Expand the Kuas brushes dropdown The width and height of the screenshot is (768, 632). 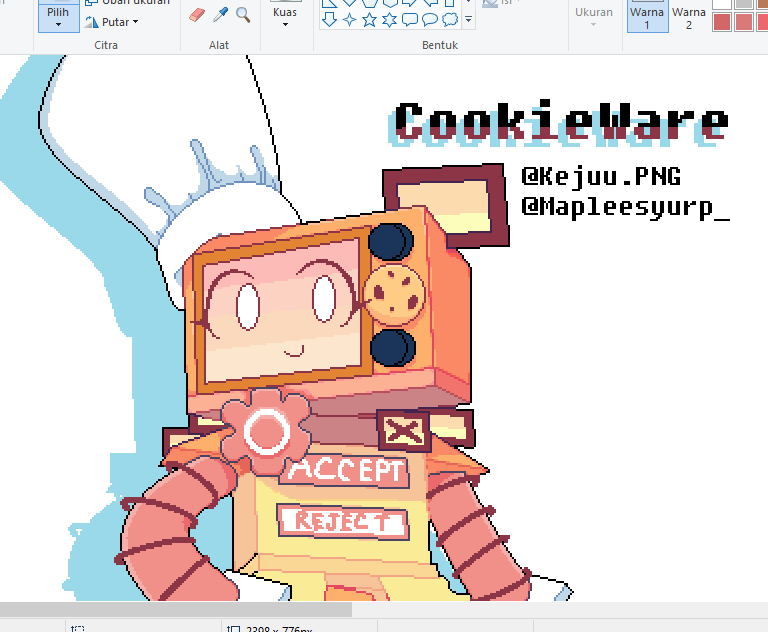tap(285, 18)
